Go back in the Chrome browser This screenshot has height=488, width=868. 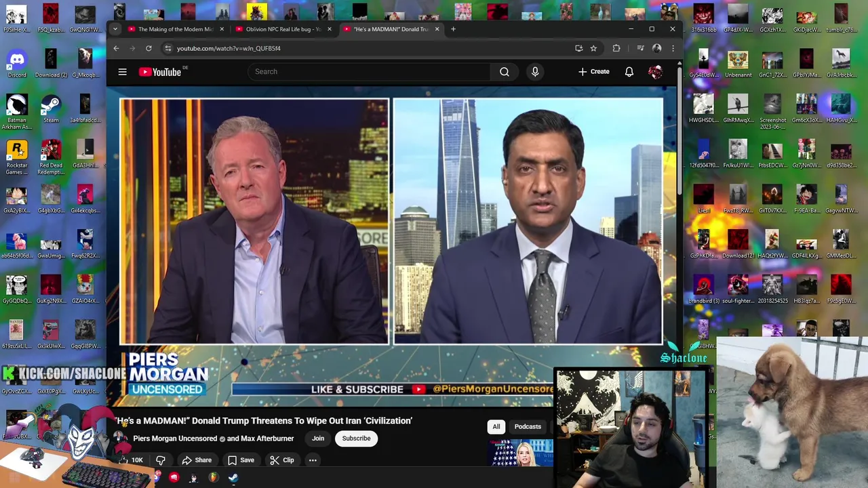(116, 48)
